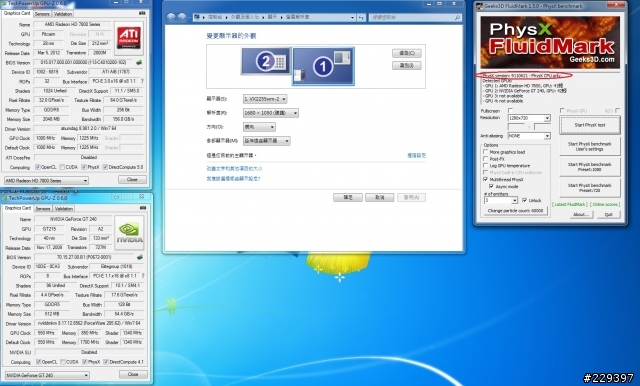Screen dimensions: 640x386
Task: Toggle Multithread PhysX checkbox
Action: [x=486, y=179]
